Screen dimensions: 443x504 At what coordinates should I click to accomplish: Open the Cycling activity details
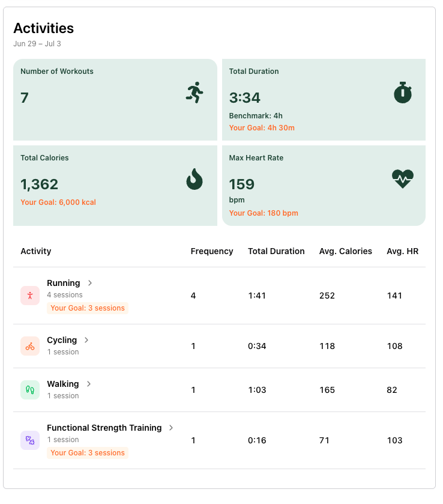(62, 340)
